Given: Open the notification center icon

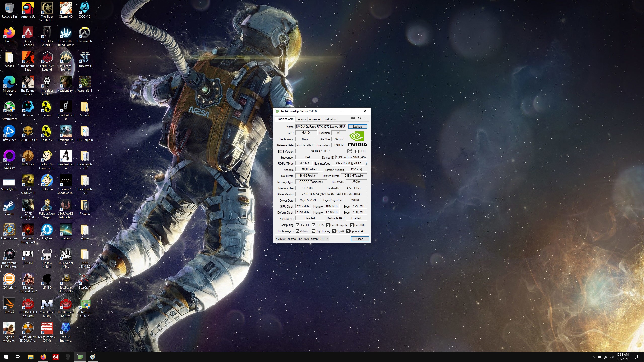Looking at the screenshot, I should coord(636,357).
